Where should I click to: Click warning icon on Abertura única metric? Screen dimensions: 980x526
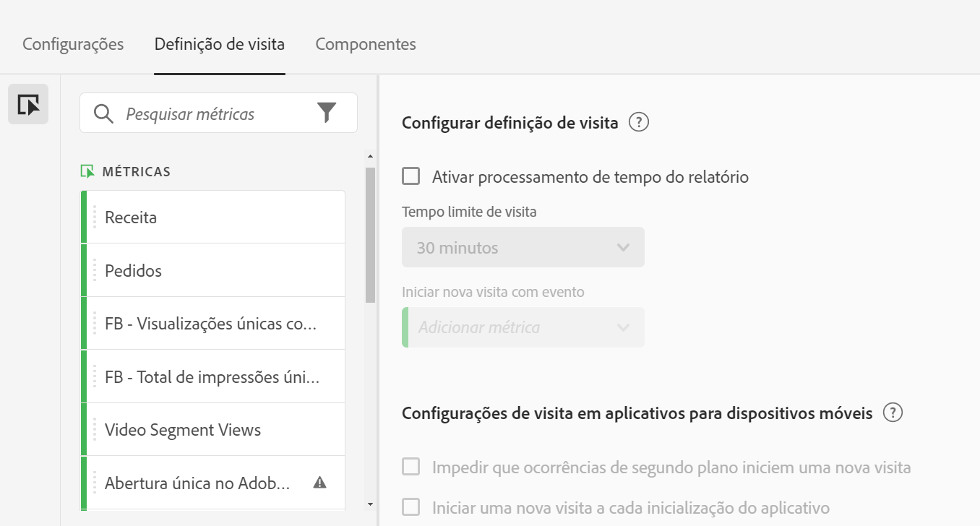click(x=319, y=483)
